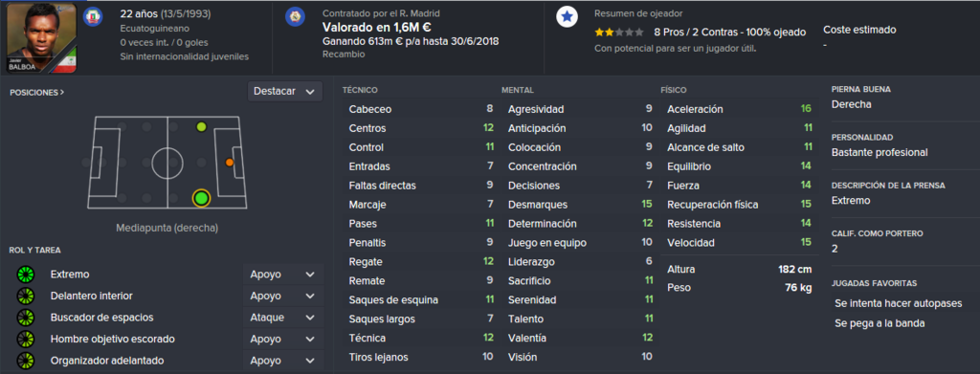Select the orange striker position dot
This screenshot has width=980, height=374.
pos(230,163)
